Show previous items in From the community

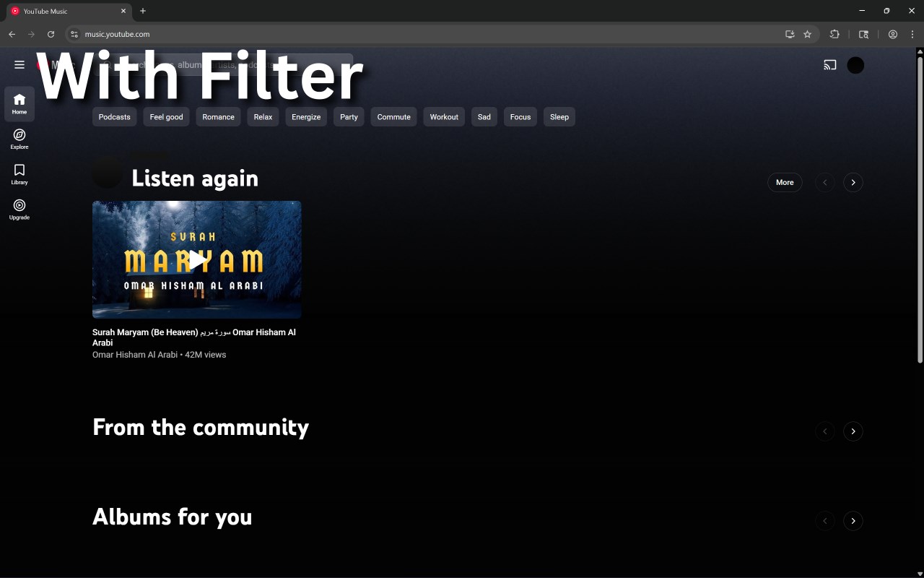pos(825,431)
